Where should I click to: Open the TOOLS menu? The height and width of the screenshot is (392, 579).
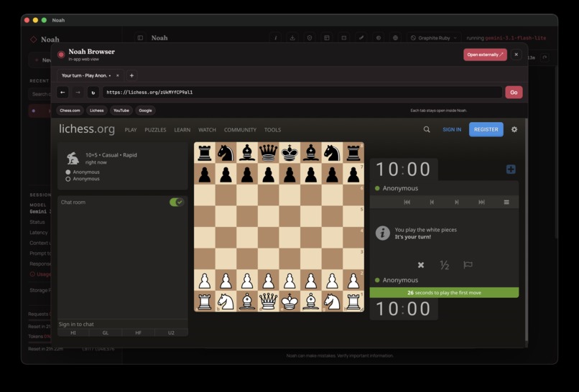tap(272, 130)
